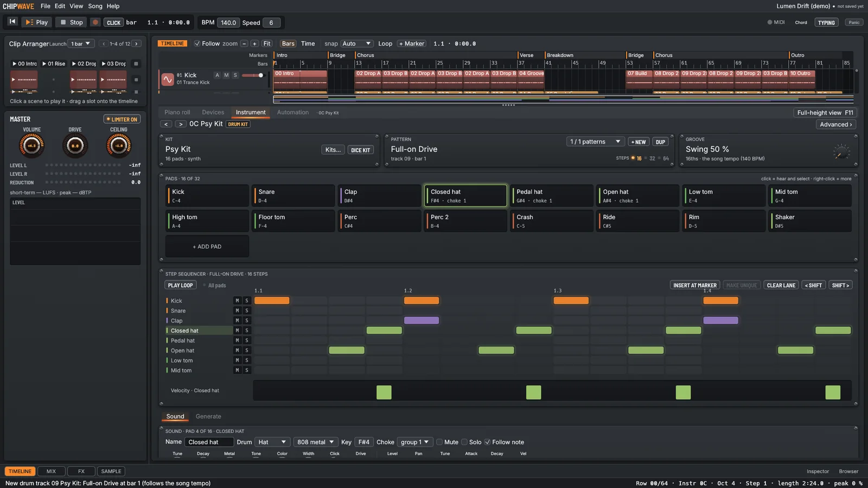Go to previous clip arranger page
This screenshot has width=868, height=488.
104,44
